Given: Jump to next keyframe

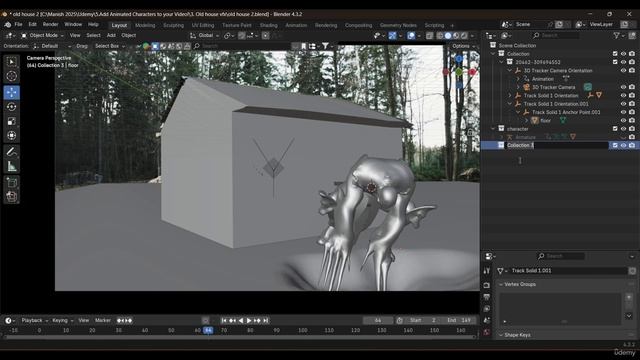Looking at the screenshot, I should click(257, 321).
